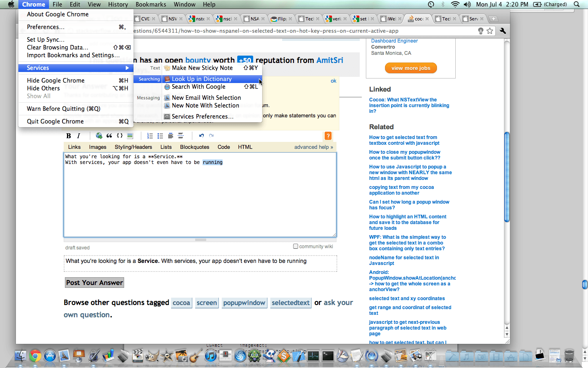Open iTunes from the Dock

pyautogui.click(x=211, y=356)
